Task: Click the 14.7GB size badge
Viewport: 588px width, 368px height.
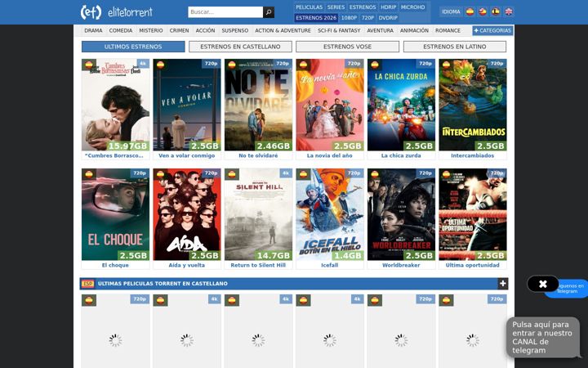Action: click(274, 255)
